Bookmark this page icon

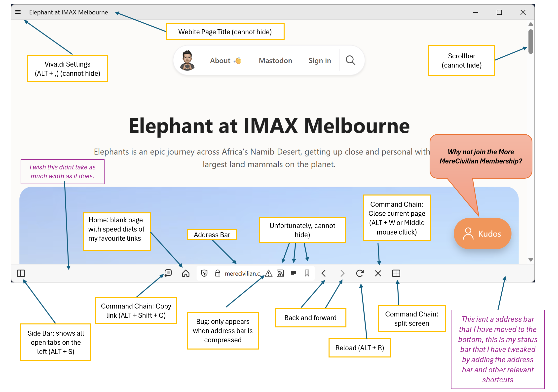pyautogui.click(x=307, y=273)
